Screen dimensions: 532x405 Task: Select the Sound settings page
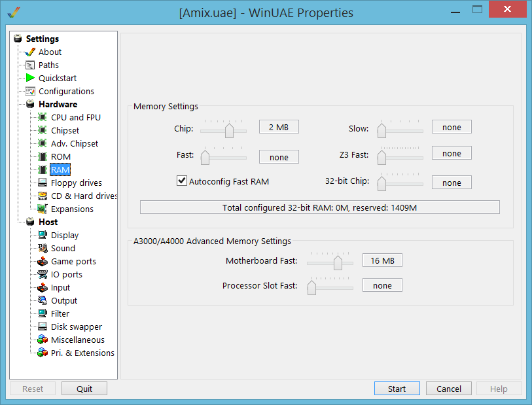pos(63,248)
